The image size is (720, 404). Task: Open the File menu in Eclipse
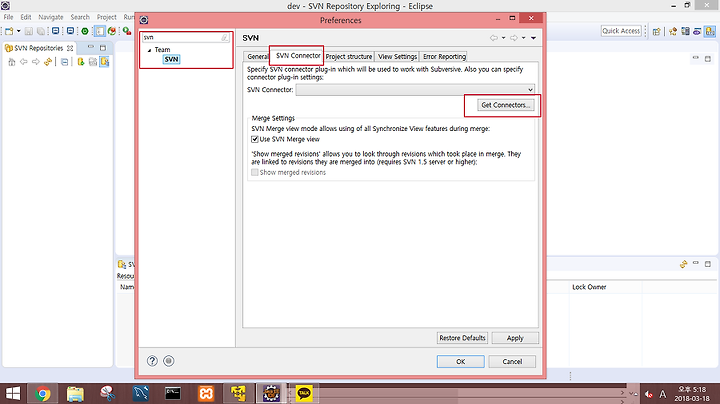coord(8,17)
